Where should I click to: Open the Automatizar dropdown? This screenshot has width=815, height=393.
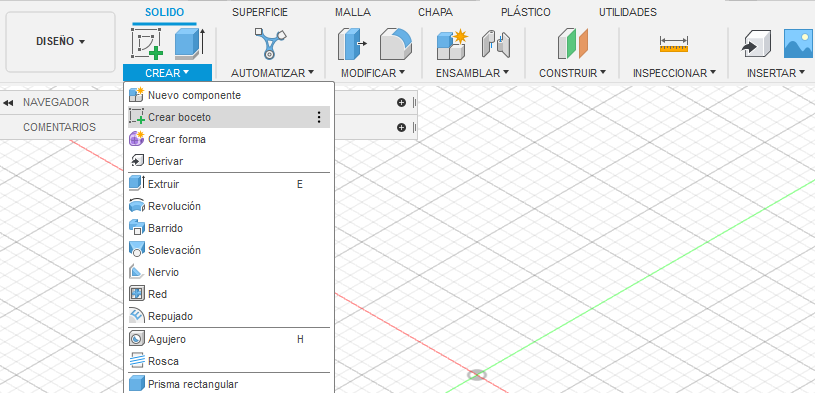pyautogui.click(x=273, y=73)
